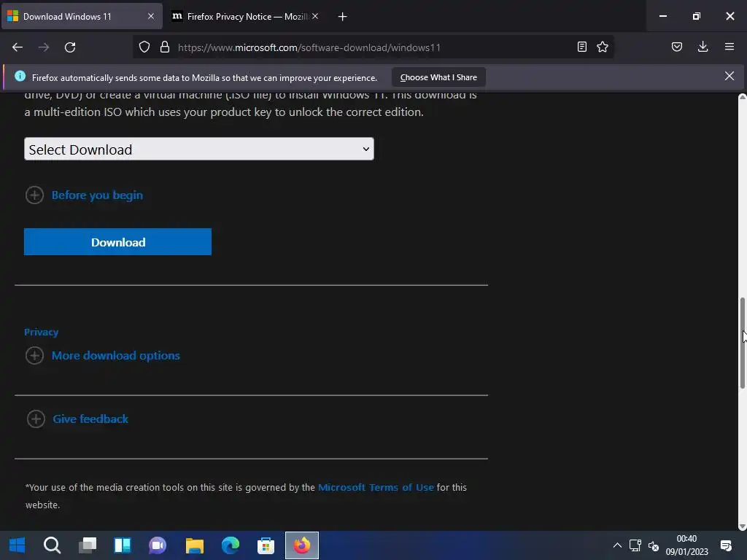Click the forward navigation arrow
Viewport: 747px width, 560px height.
tap(44, 47)
